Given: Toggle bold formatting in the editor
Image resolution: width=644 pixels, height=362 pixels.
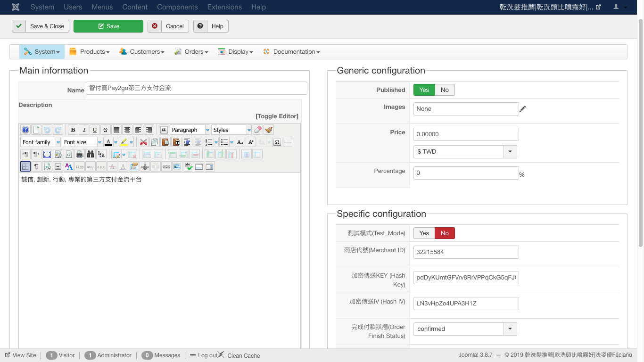Looking at the screenshot, I should 73,130.
